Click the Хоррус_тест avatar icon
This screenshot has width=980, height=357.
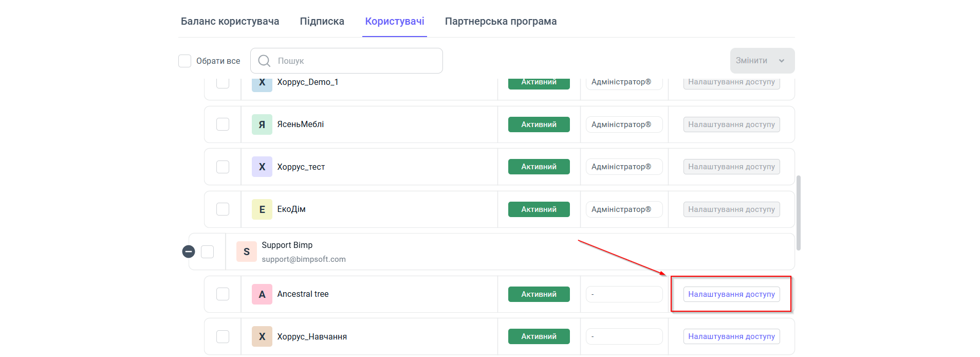[x=262, y=167]
